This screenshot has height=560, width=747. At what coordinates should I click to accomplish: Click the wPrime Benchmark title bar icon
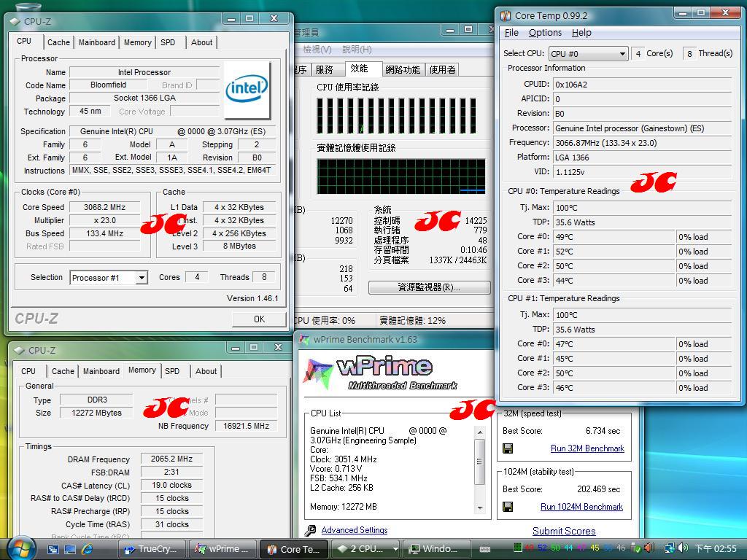click(304, 340)
